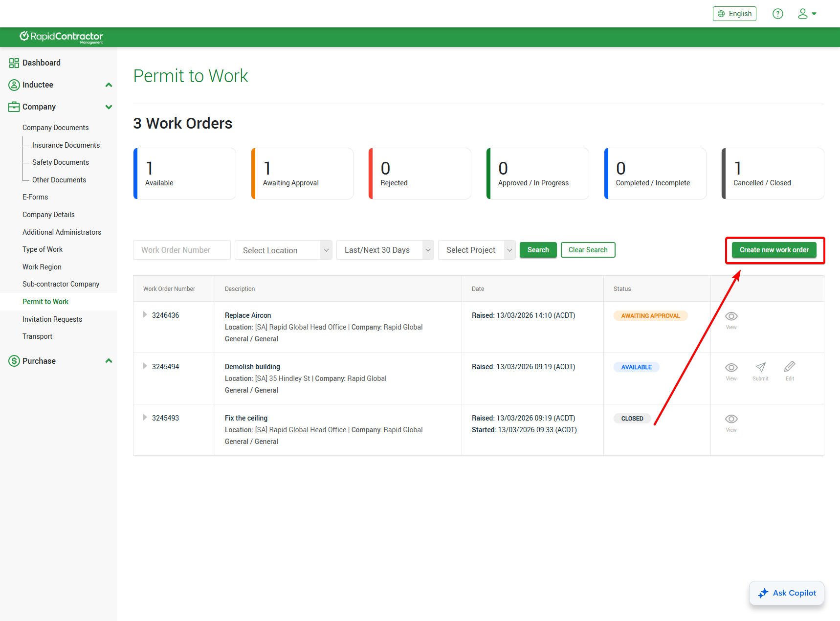
Task: Open the Select Location dropdown
Action: [x=283, y=250]
